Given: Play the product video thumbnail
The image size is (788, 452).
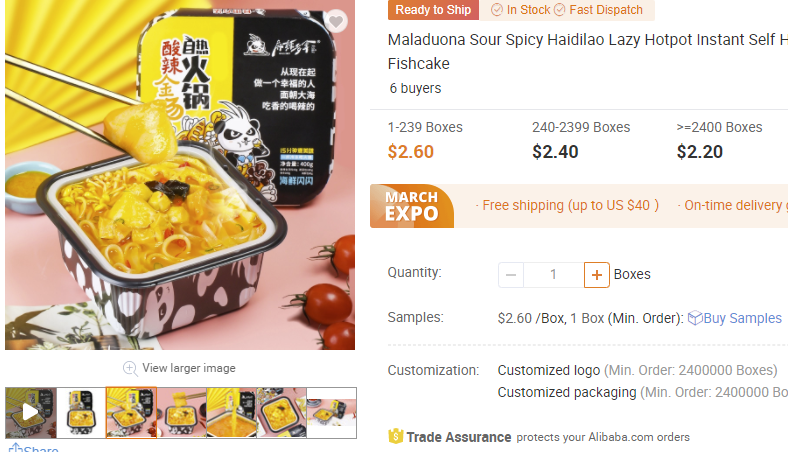Looking at the screenshot, I should click(x=31, y=412).
